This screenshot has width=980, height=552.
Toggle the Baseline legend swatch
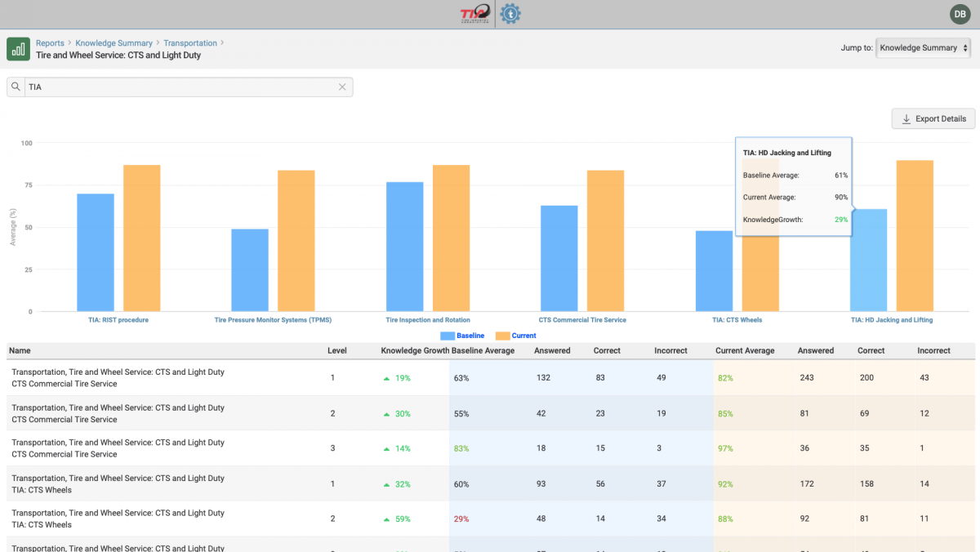tap(447, 336)
